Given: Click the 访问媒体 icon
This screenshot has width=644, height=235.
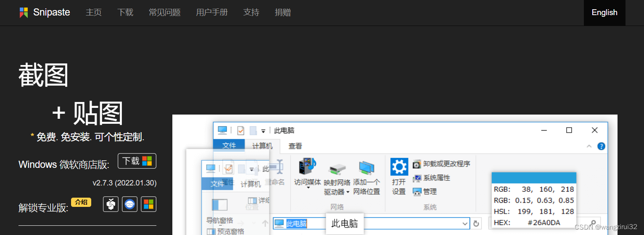Looking at the screenshot, I should click(x=307, y=166).
